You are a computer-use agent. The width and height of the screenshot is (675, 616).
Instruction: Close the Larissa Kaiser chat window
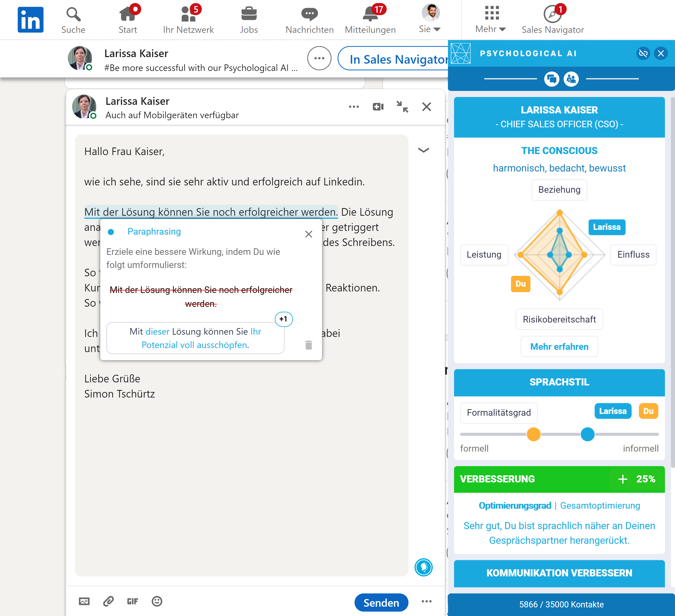tap(427, 107)
